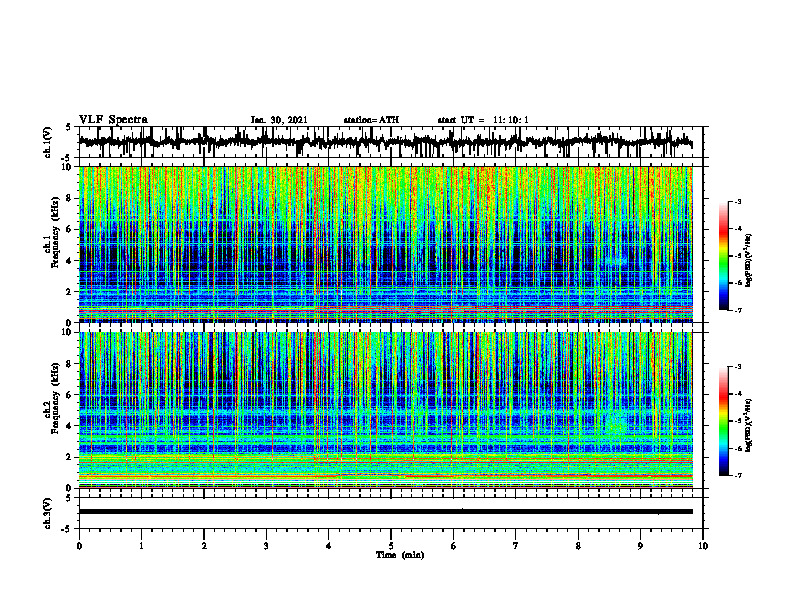Click the "station=ATH" header label

371,120
